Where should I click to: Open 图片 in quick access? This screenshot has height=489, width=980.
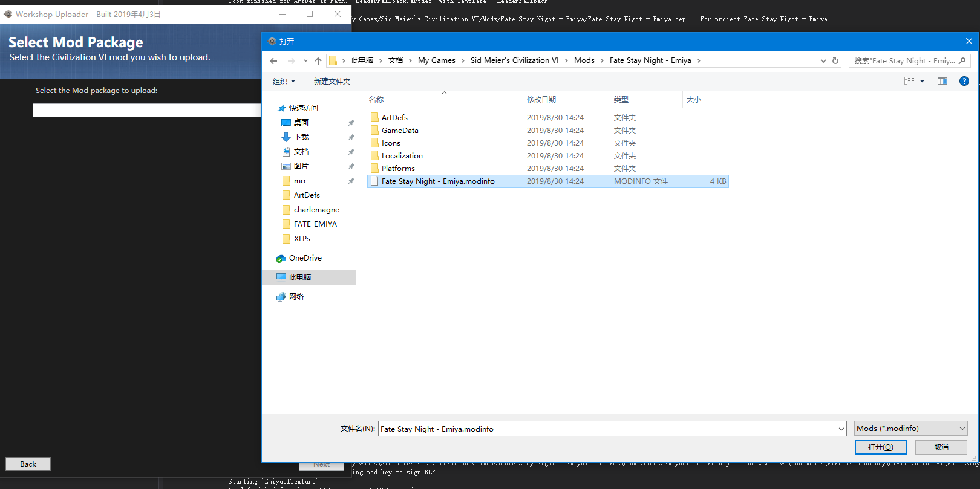tap(301, 166)
